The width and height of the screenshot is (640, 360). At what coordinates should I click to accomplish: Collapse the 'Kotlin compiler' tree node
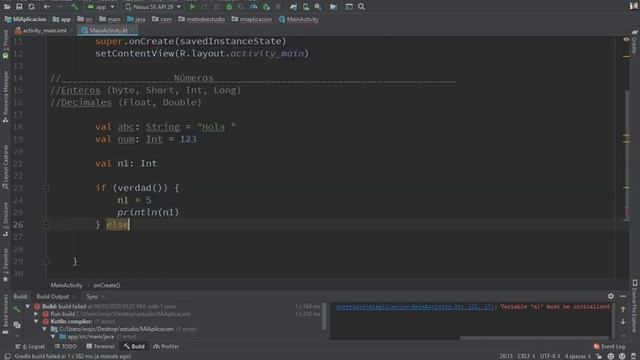click(x=36, y=321)
